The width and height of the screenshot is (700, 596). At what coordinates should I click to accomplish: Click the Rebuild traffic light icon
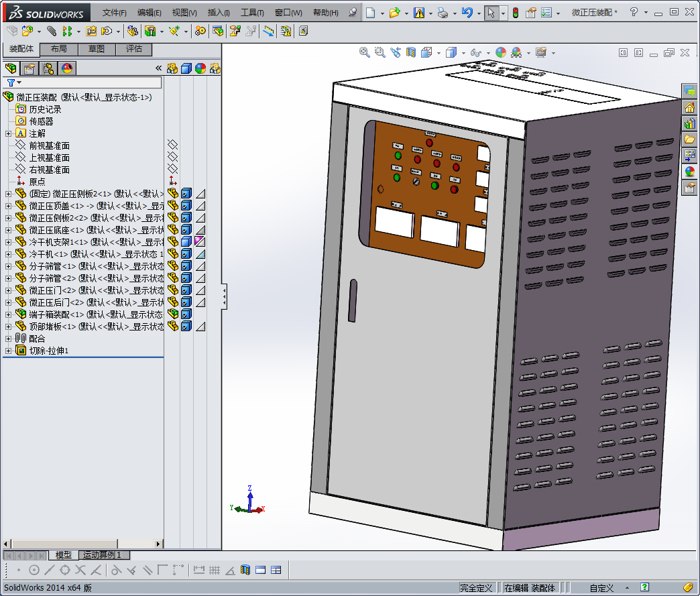click(x=515, y=13)
